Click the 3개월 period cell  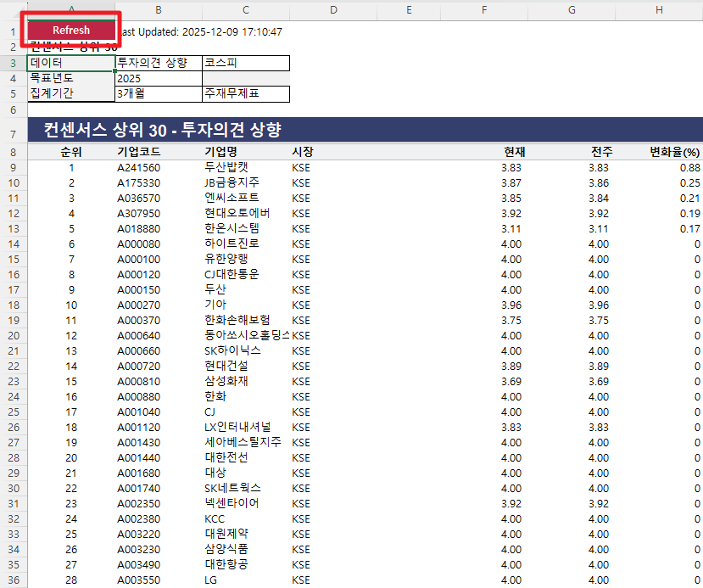(x=157, y=93)
